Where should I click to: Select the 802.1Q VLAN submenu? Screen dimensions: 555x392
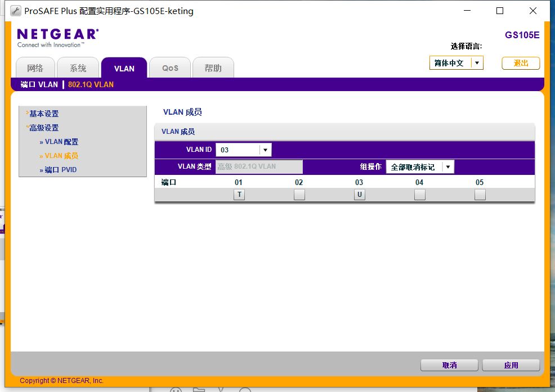tap(91, 84)
